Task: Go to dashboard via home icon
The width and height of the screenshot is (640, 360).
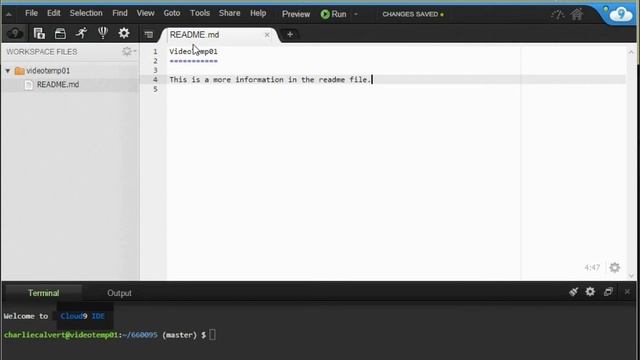Action: click(577, 14)
